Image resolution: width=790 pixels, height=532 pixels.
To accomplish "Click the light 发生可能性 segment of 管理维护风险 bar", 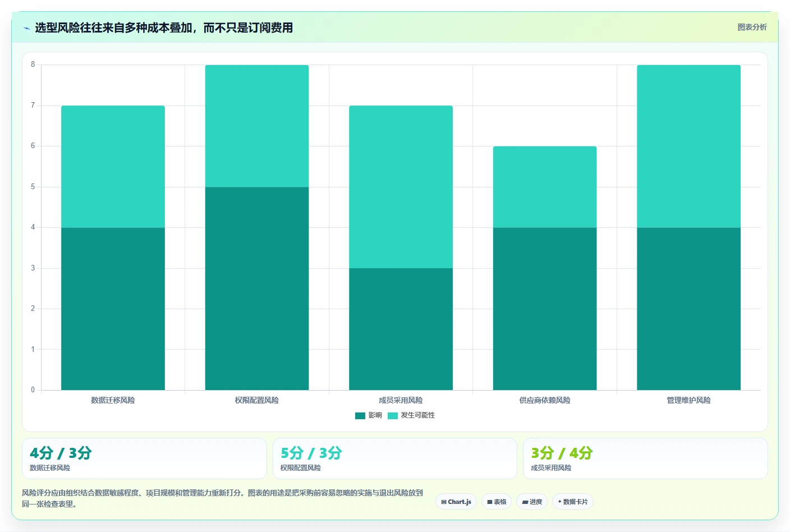I will (x=689, y=146).
